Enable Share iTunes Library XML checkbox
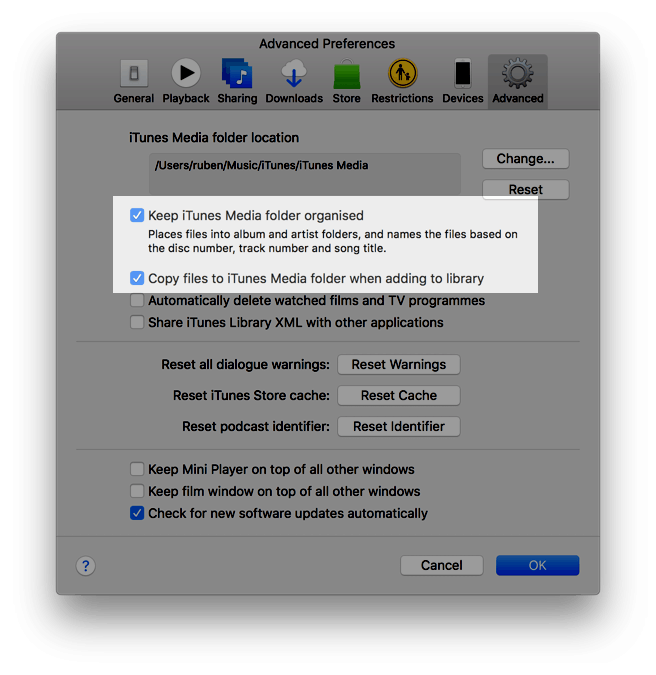Viewport: 656px width, 675px height. [x=137, y=322]
